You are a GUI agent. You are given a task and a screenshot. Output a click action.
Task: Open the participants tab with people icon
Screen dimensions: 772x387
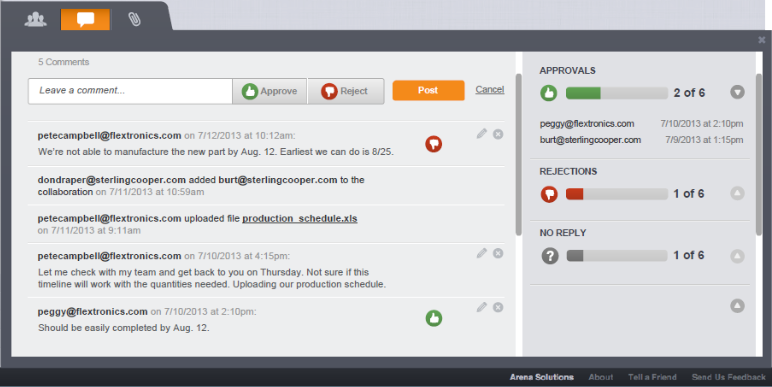[x=35, y=20]
